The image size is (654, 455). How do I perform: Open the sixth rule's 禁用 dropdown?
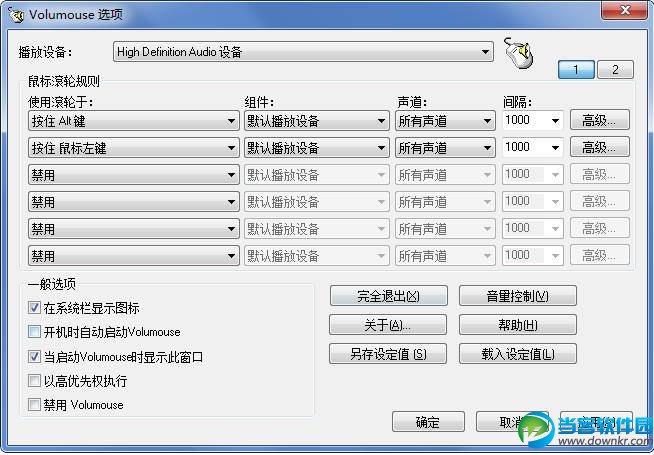[134, 256]
